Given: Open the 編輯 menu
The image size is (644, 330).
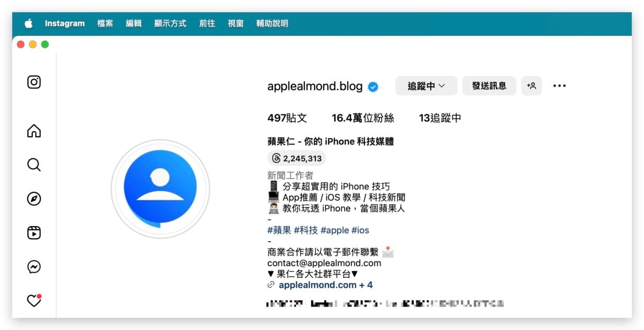Looking at the screenshot, I should coord(134,24).
